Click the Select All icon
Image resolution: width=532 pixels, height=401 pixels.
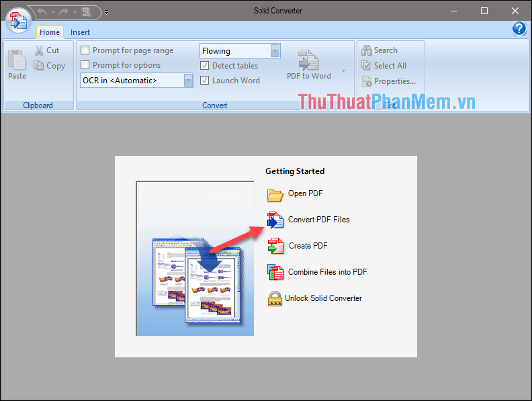coord(367,65)
